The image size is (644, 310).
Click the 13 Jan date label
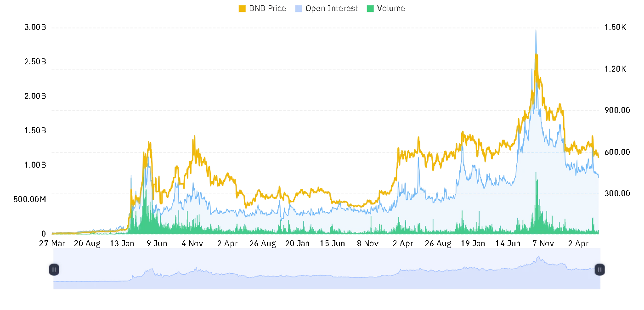click(122, 243)
